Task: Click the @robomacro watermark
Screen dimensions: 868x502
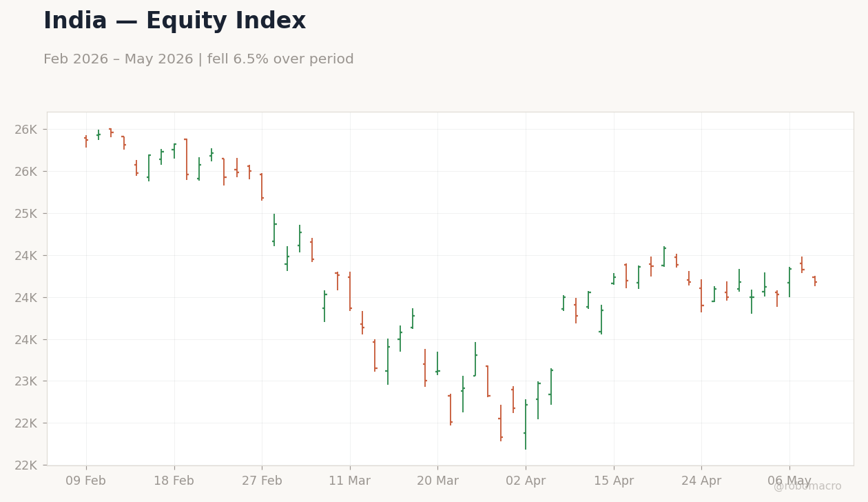Action: point(807,486)
